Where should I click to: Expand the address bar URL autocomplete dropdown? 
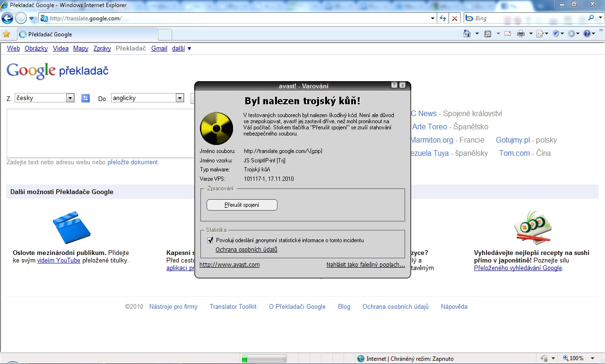click(x=432, y=18)
